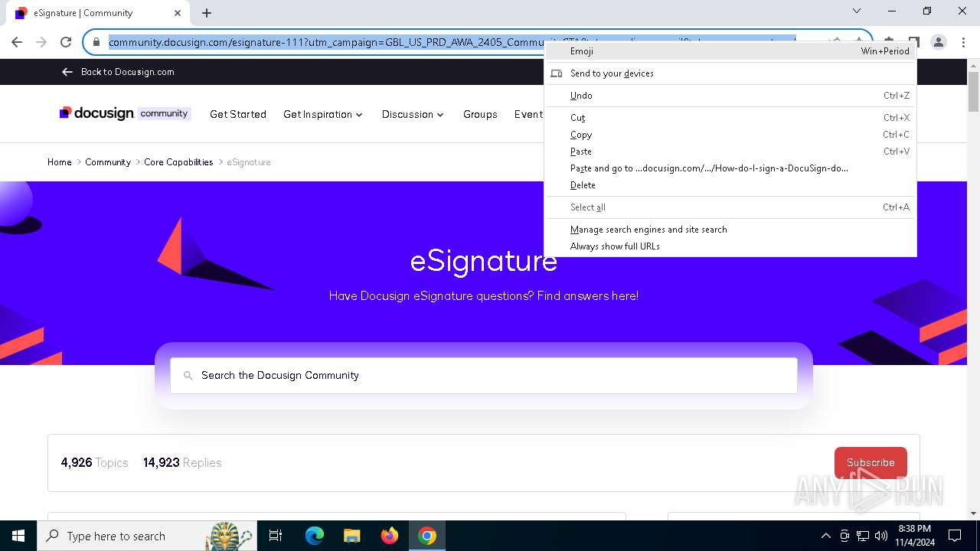Open Manage search engines and site search

[x=730, y=230]
